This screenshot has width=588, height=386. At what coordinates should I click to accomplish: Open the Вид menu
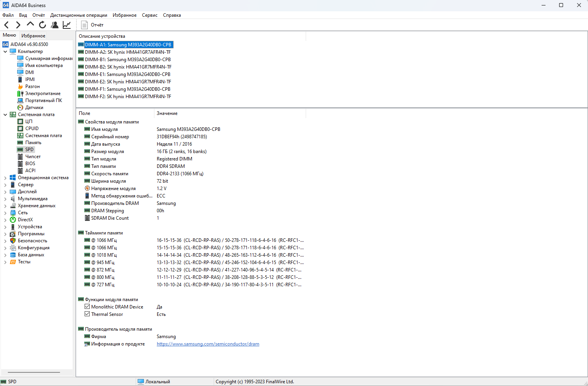click(23, 15)
